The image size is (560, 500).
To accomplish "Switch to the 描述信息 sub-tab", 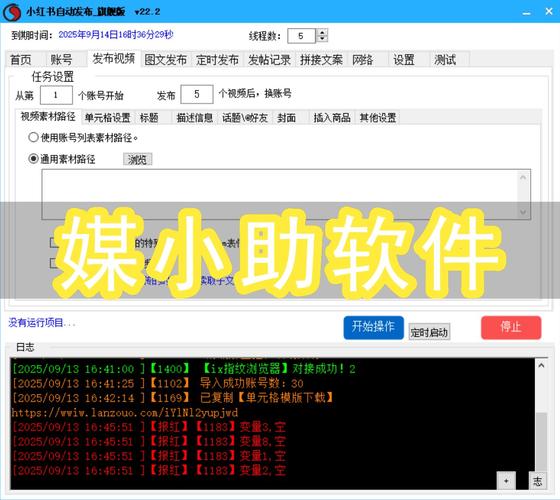I will [x=195, y=118].
